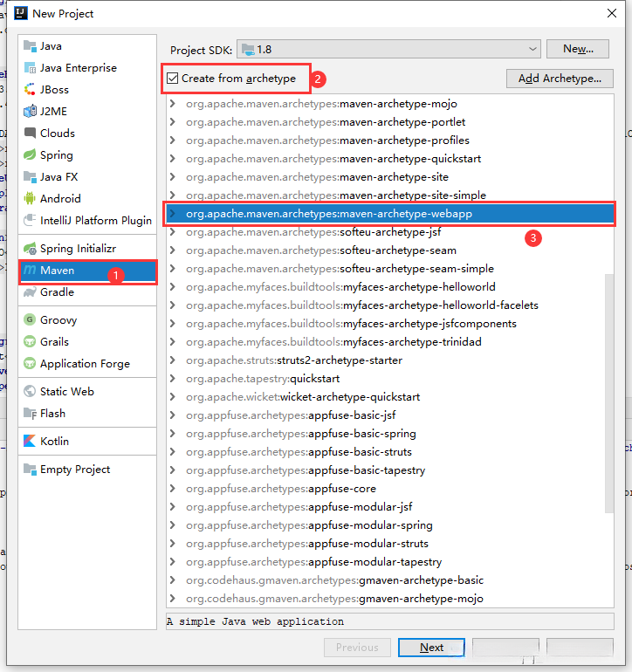632x672 pixels.
Task: Expand maven-archetype-portlet node
Action: click(x=173, y=122)
